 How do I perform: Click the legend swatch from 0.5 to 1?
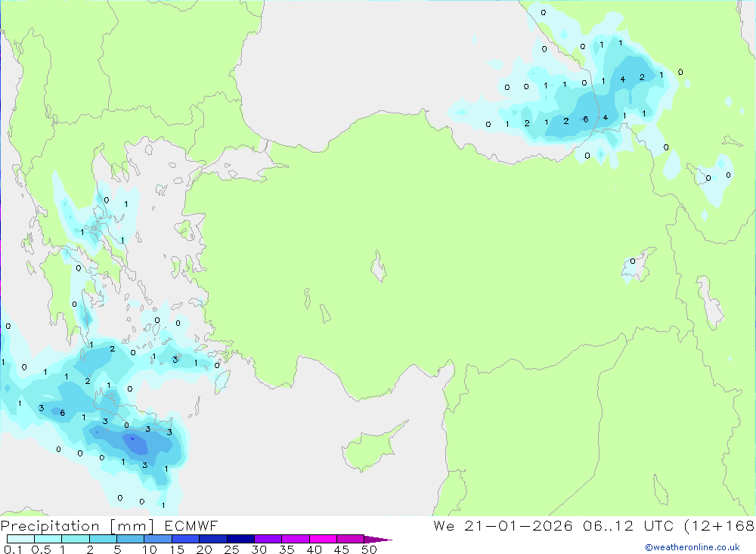click(x=48, y=539)
